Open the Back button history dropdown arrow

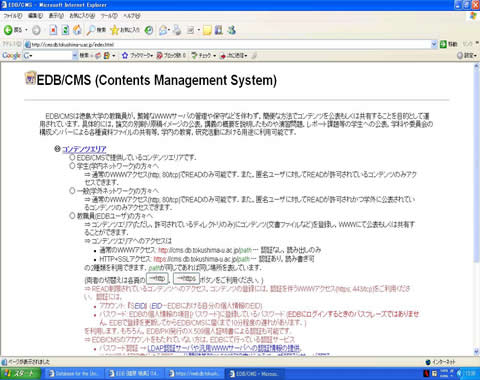pyautogui.click(x=26, y=30)
